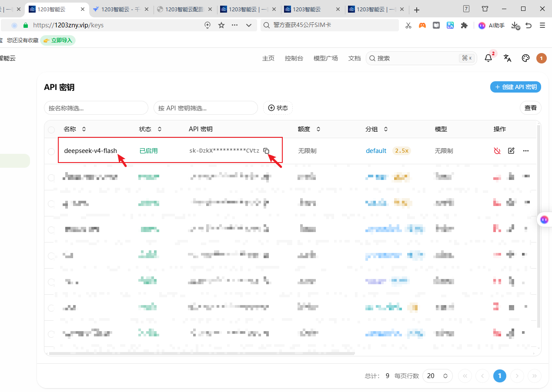This screenshot has height=392, width=552.
Task: Open the browser scissors screenshot tool
Action: click(408, 26)
